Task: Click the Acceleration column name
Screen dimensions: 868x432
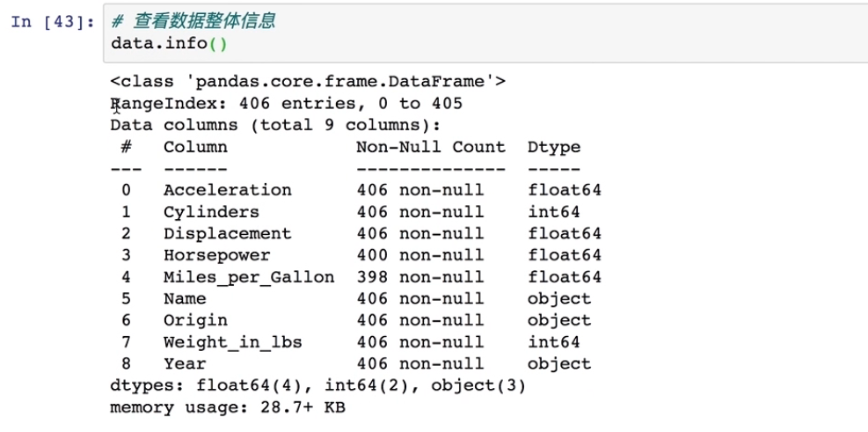Action: point(227,190)
